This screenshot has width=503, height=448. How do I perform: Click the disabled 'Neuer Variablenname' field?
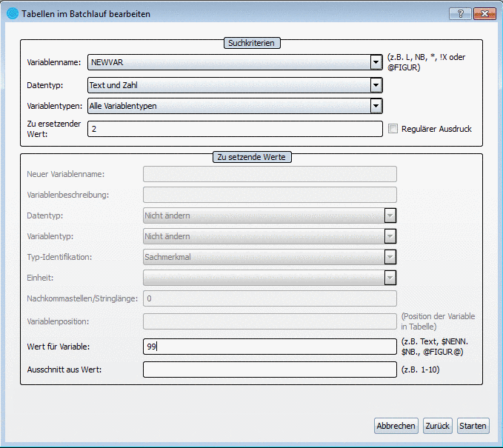pos(270,174)
